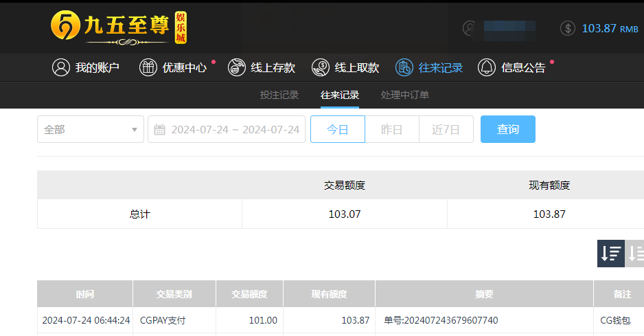Select the 今日 date range option

(x=337, y=129)
